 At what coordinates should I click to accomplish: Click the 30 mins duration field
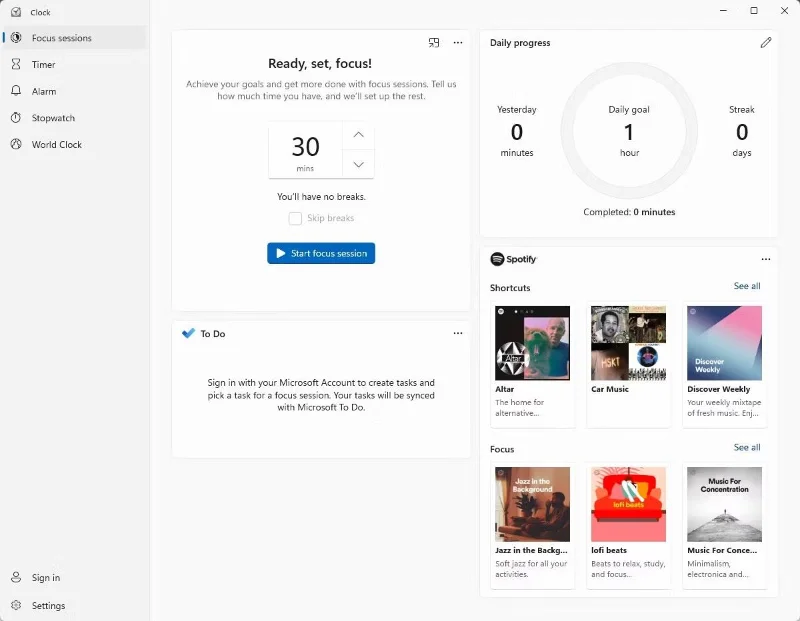[x=305, y=150]
